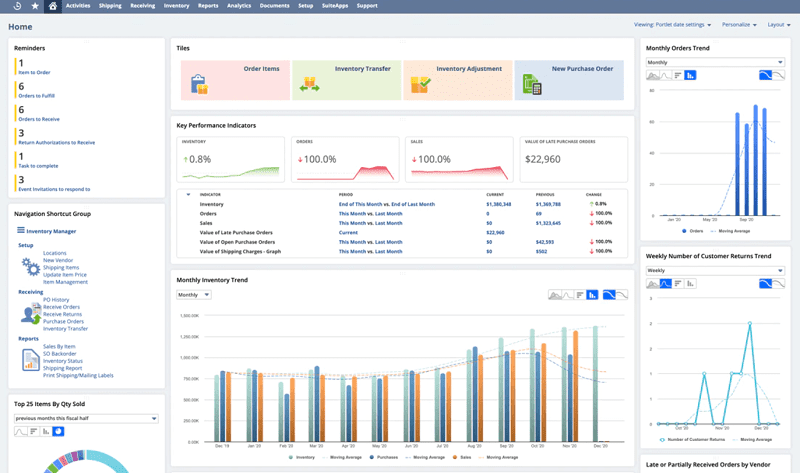Open the Orders to Fulfill reminder

[x=36, y=96]
